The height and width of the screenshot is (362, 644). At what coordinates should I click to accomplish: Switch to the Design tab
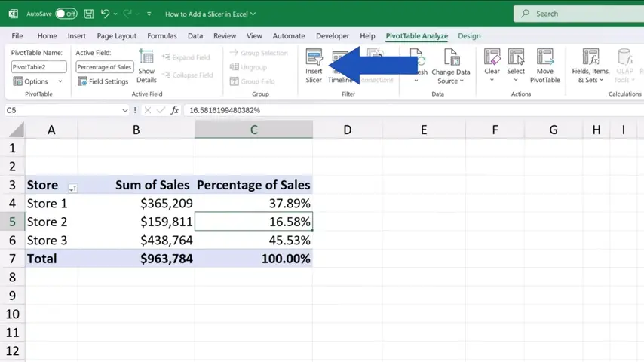coord(468,35)
